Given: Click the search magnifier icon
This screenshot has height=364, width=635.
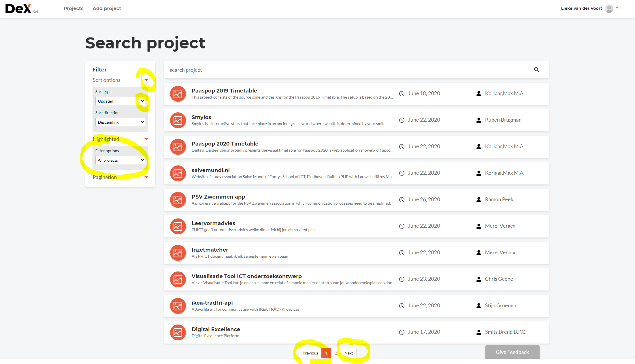Looking at the screenshot, I should (537, 70).
